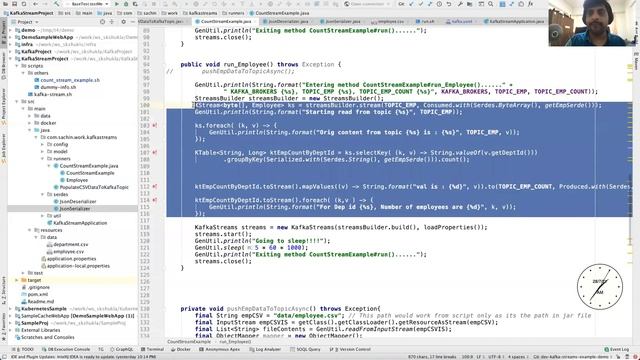Image resolution: width=640 pixels, height=360 pixels.
Task: Expand the KafkaProject node
Action: coord(11,51)
